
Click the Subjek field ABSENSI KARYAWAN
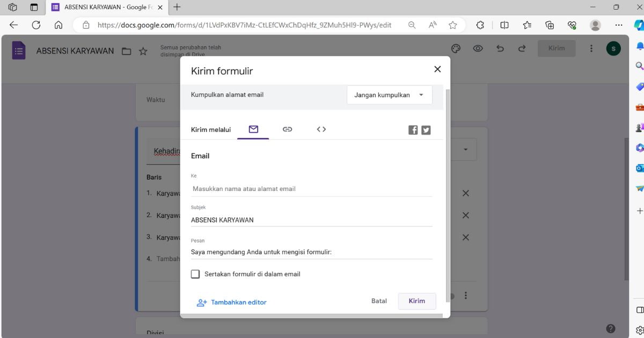[x=311, y=220]
